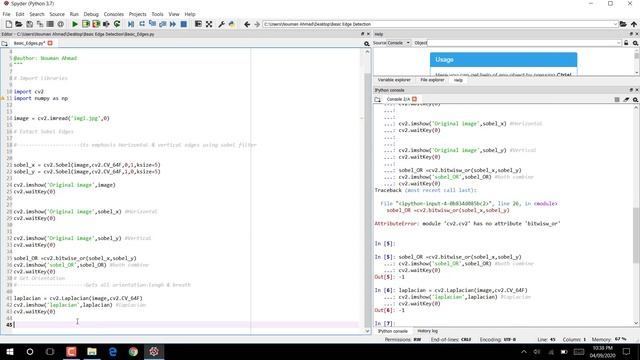Screen dimensions: 640x360
Task: Launch Chrome from the taskbar
Action: point(133,351)
